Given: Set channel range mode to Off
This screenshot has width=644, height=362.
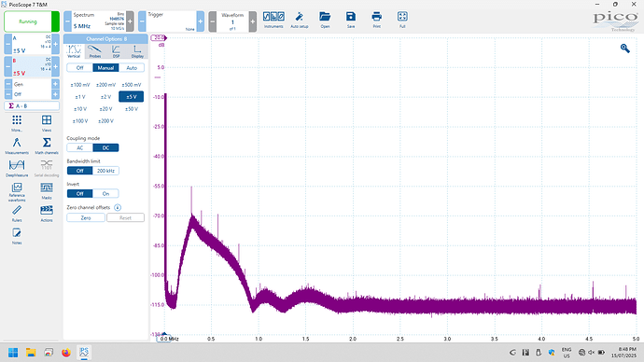Looking at the screenshot, I should click(x=79, y=68).
